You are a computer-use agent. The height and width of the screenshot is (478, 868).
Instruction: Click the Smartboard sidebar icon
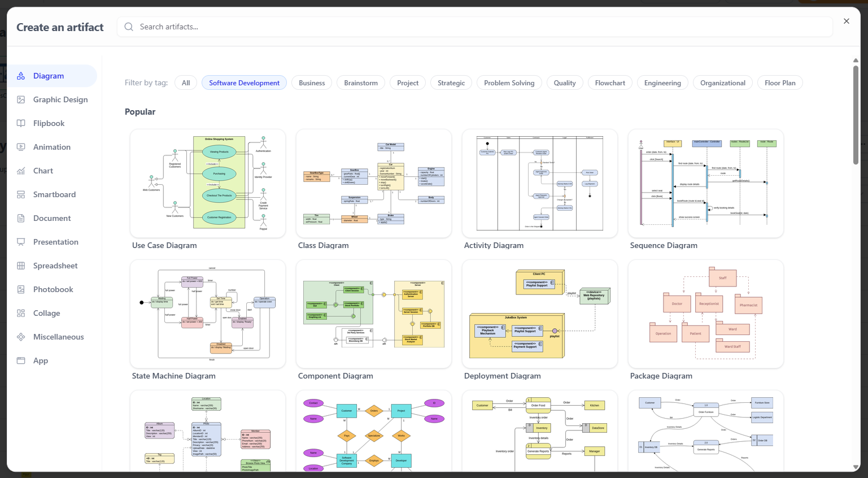pos(21,194)
